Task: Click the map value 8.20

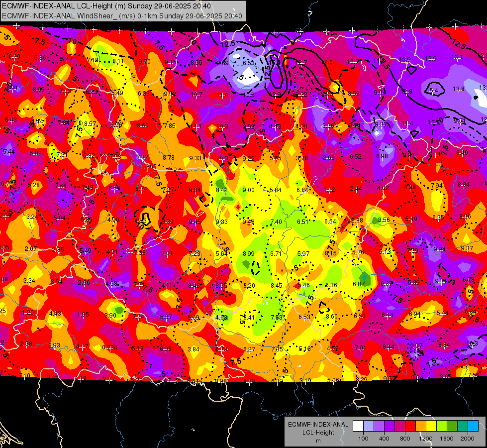Action: [249, 285]
